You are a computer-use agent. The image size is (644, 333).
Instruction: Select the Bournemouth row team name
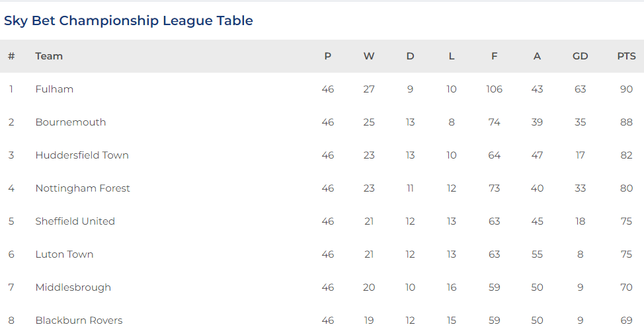[x=71, y=122]
